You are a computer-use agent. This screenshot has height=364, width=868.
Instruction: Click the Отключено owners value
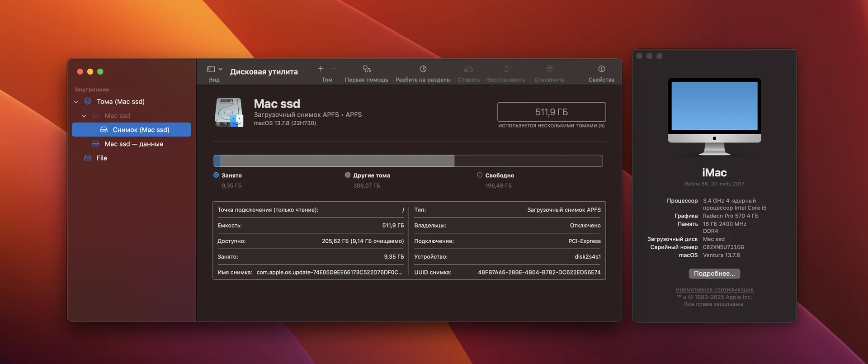[585, 225]
